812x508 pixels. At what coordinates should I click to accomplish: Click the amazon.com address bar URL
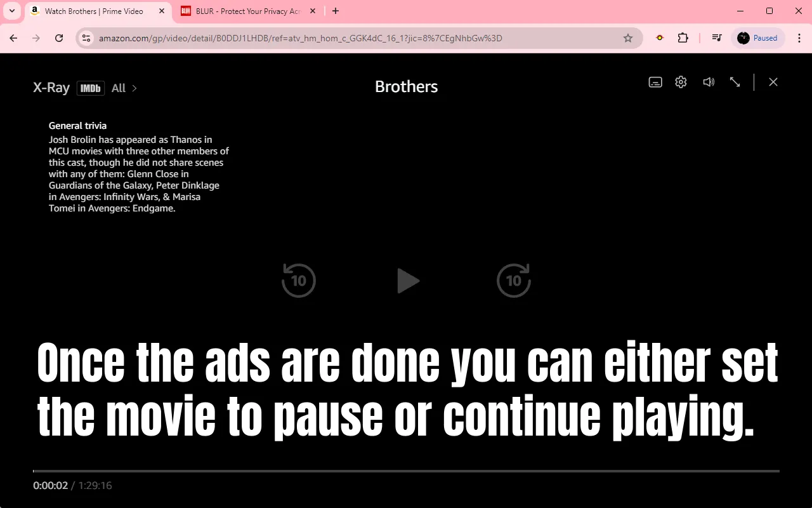pyautogui.click(x=300, y=38)
